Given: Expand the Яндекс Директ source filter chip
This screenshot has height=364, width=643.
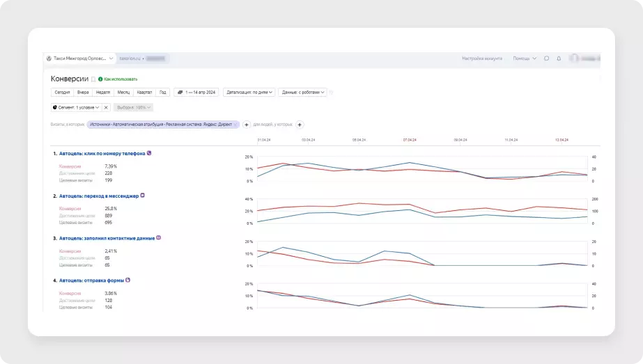Looking at the screenshot, I should pos(163,125).
